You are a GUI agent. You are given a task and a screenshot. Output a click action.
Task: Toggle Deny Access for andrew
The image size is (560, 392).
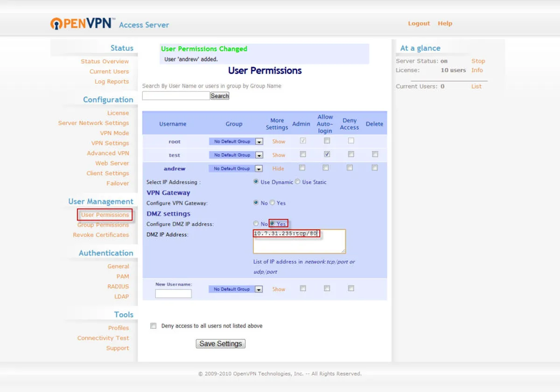(350, 168)
